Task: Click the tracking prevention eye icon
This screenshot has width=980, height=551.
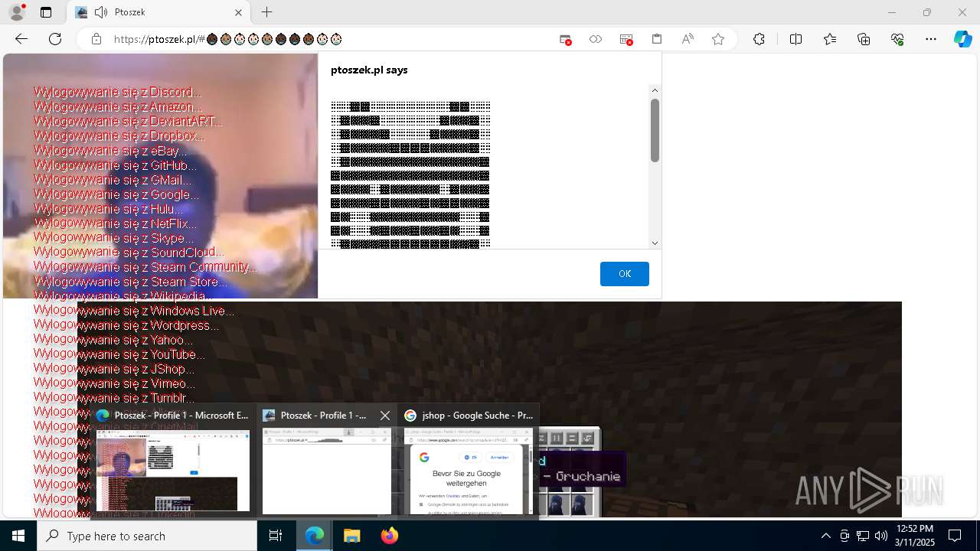Action: 596,39
